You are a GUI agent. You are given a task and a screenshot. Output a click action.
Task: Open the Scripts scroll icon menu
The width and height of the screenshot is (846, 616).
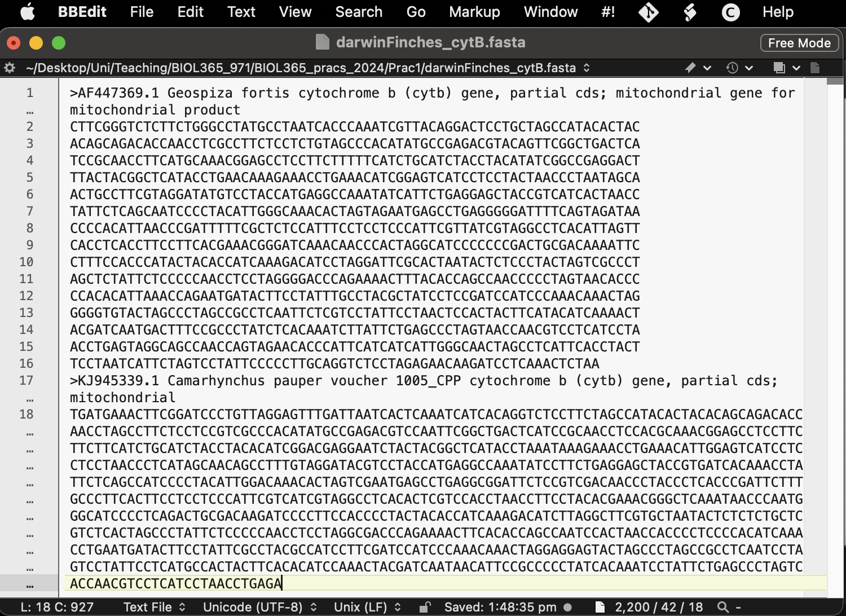point(690,12)
